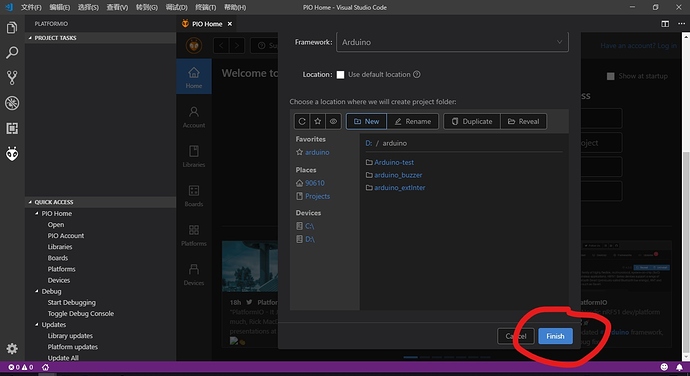This screenshot has width=690, height=376.
Task: Open the Debug view in the activity bar
Action: (x=12, y=103)
